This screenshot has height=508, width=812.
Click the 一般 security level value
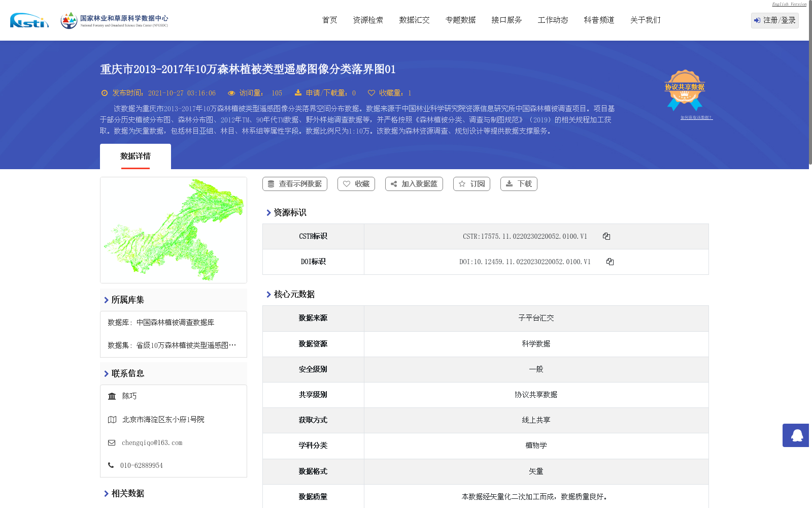(536, 369)
